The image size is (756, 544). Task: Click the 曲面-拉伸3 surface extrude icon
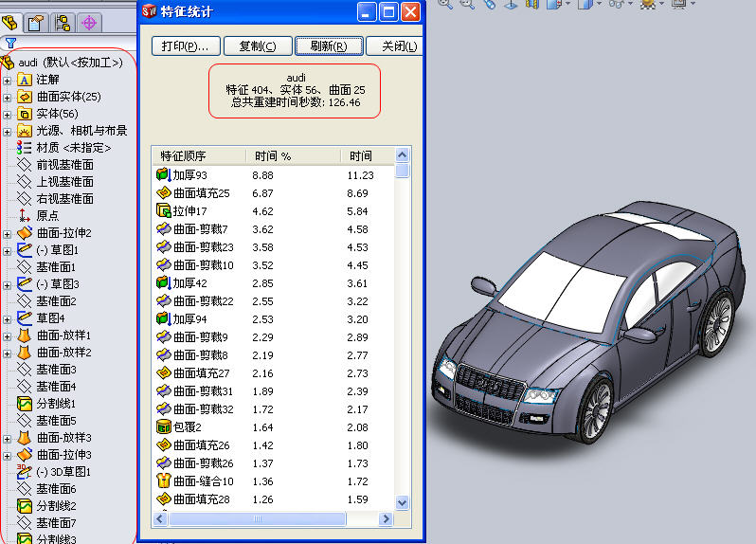[24, 454]
